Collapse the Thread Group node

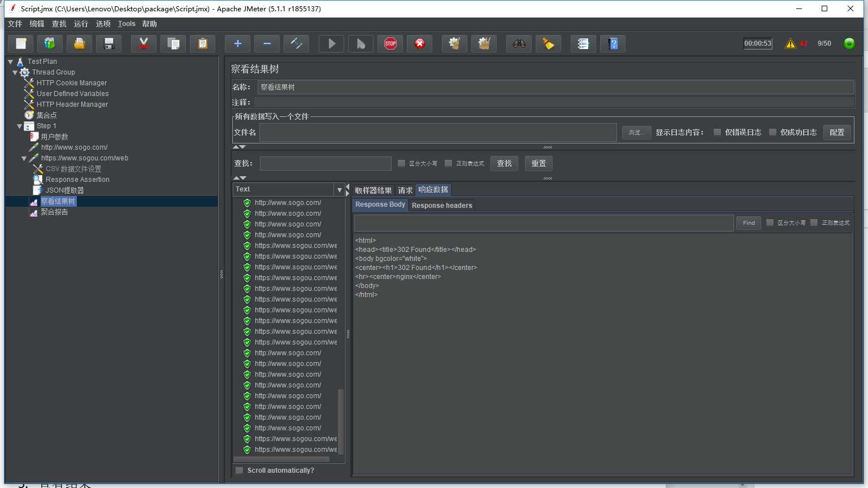coord(15,72)
